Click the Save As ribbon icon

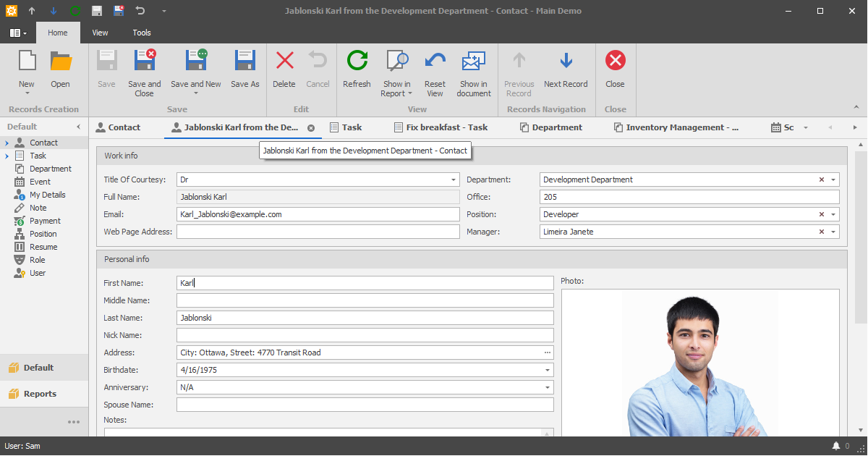(x=244, y=69)
